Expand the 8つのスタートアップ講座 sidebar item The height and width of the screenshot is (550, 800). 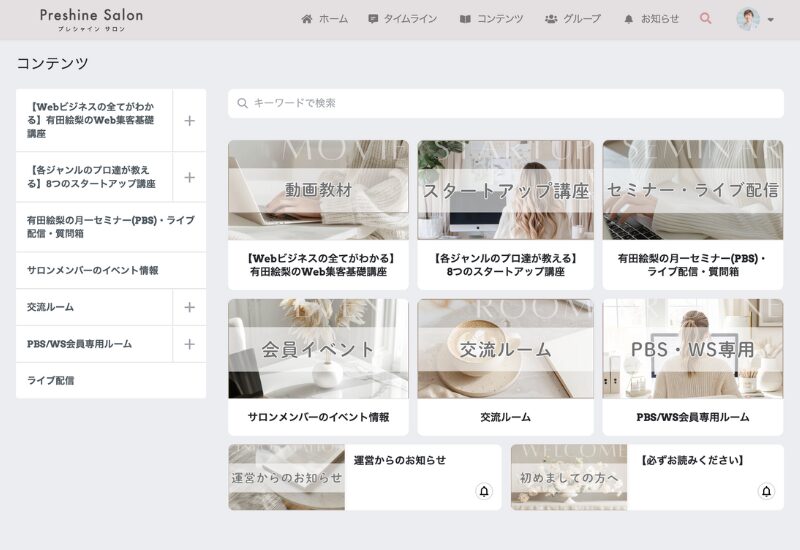click(189, 177)
